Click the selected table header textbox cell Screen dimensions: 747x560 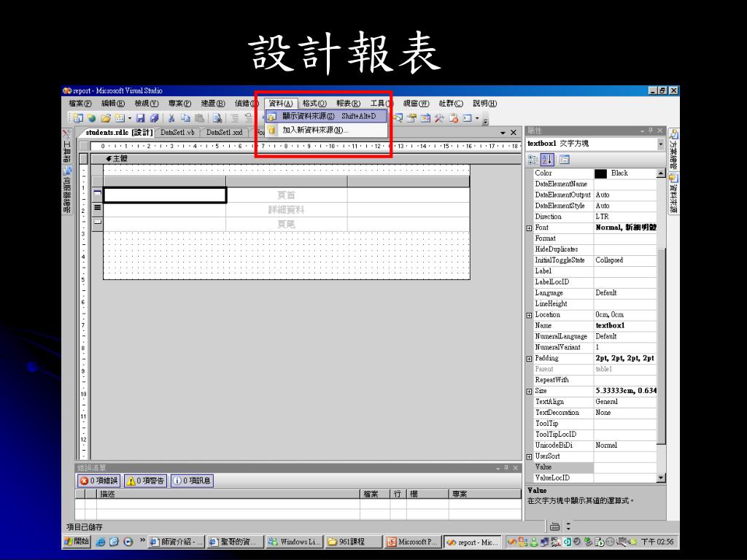tap(165, 195)
